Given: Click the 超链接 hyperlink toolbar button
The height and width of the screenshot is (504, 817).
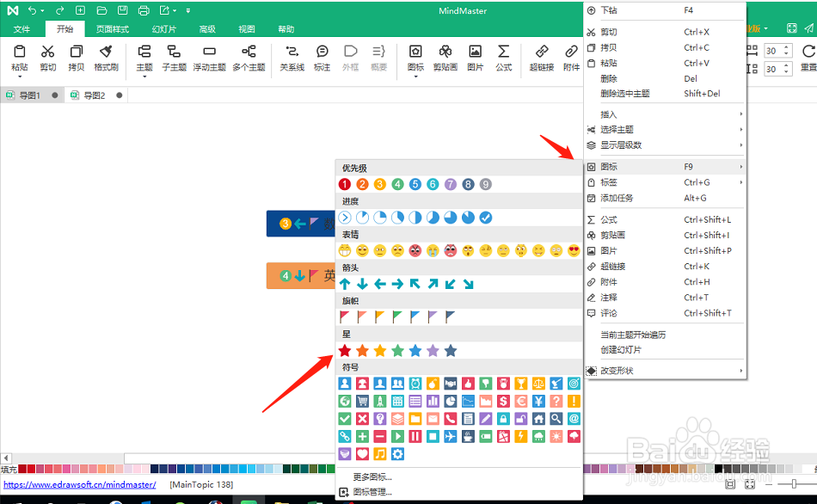Looking at the screenshot, I should click(541, 58).
